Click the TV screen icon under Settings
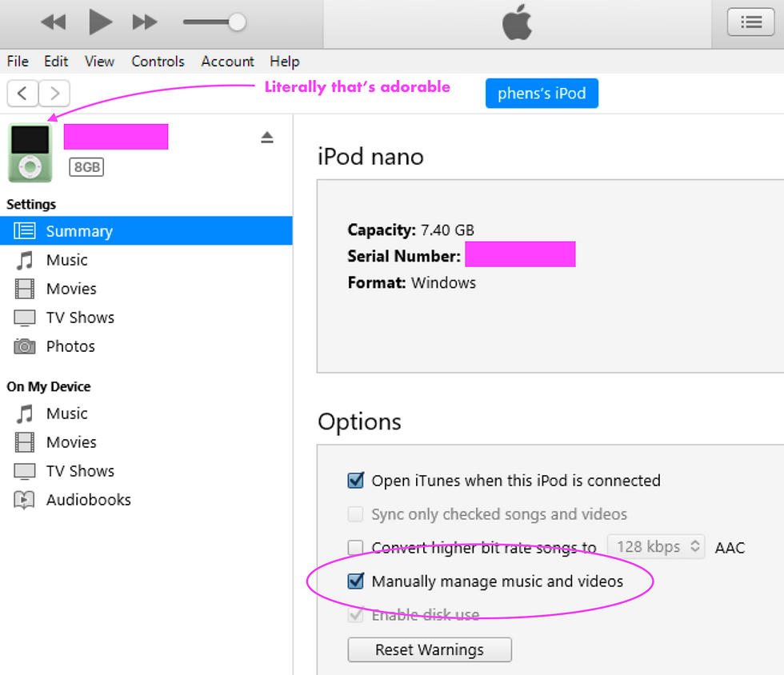The image size is (784, 675). [25, 318]
